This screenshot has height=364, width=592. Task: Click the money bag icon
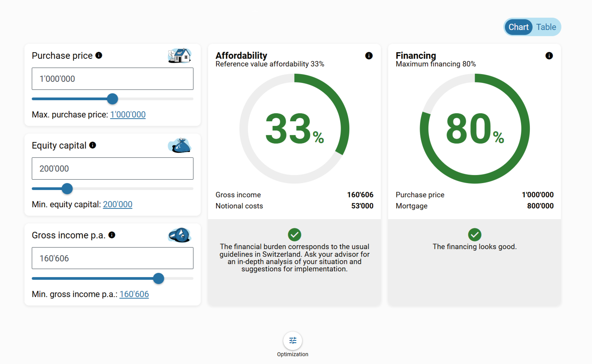tap(180, 145)
